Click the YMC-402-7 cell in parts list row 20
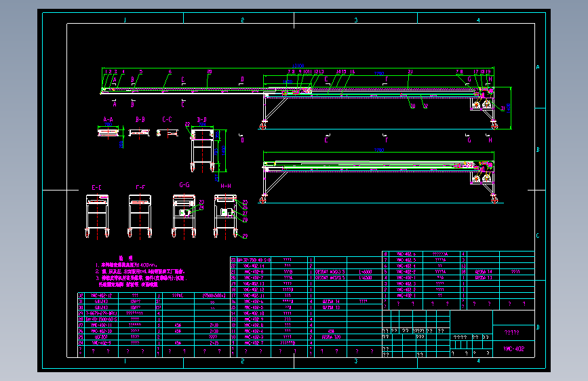The width and height of the screenshot is (588, 381). click(x=254, y=278)
